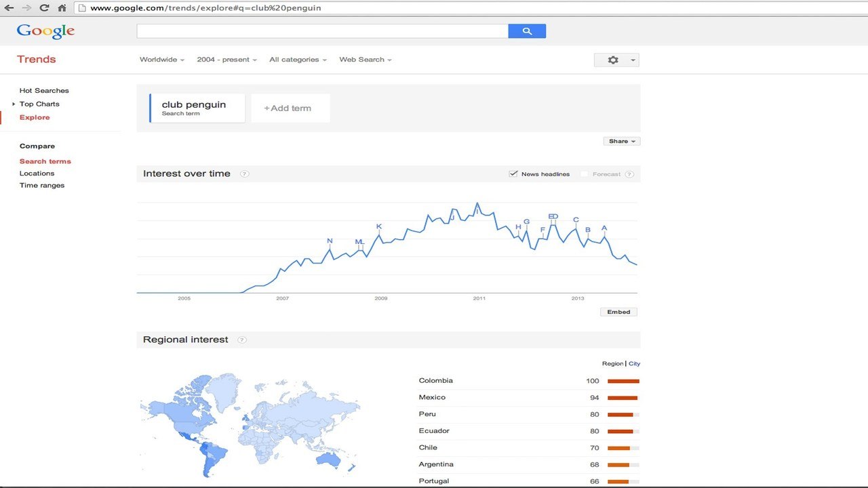Open the All categories dropdown
The height and width of the screenshot is (488, 868).
click(x=298, y=60)
